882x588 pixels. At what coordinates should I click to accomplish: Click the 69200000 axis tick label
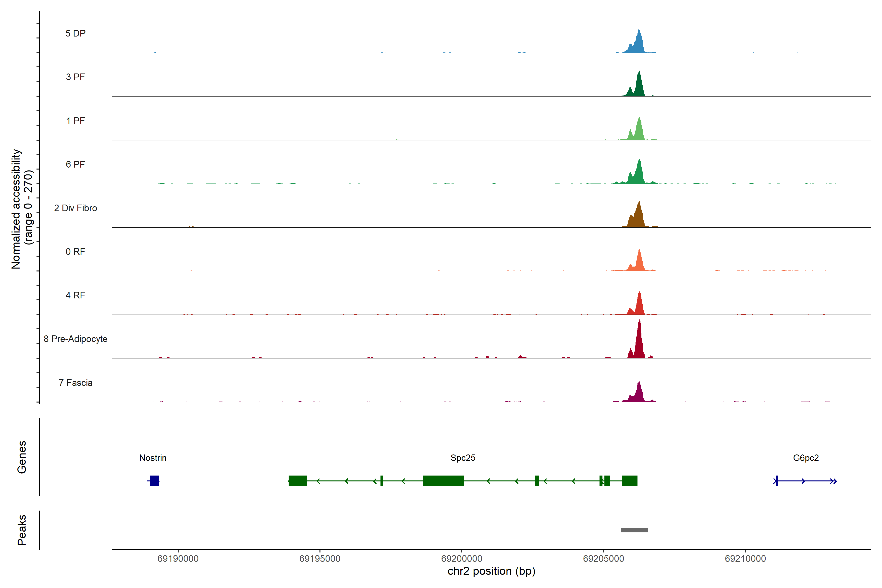[462, 558]
